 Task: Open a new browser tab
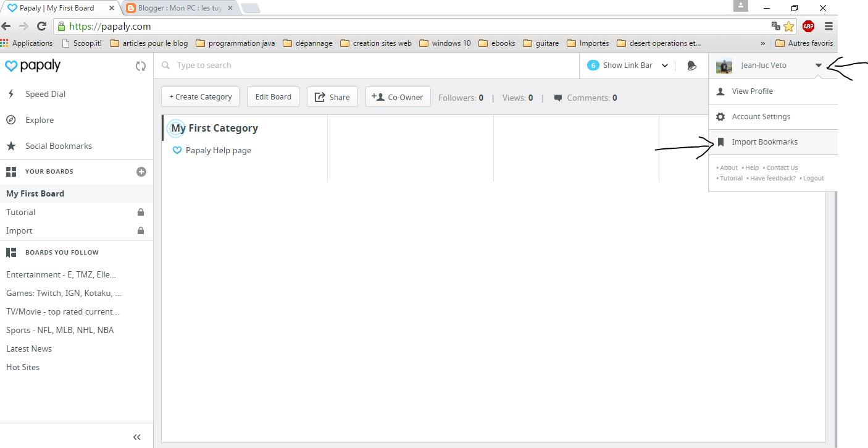[x=250, y=8]
